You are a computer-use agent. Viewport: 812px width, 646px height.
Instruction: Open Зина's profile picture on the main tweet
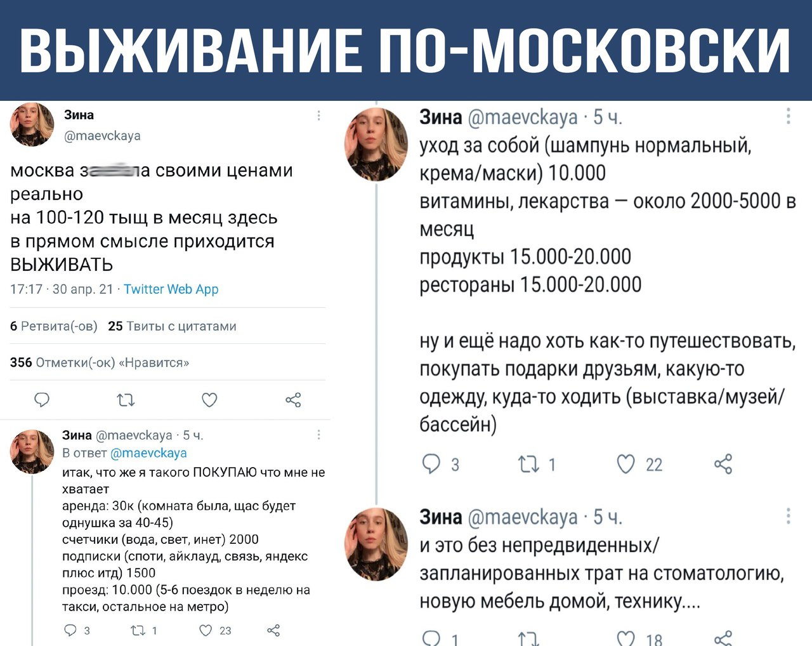[32, 124]
